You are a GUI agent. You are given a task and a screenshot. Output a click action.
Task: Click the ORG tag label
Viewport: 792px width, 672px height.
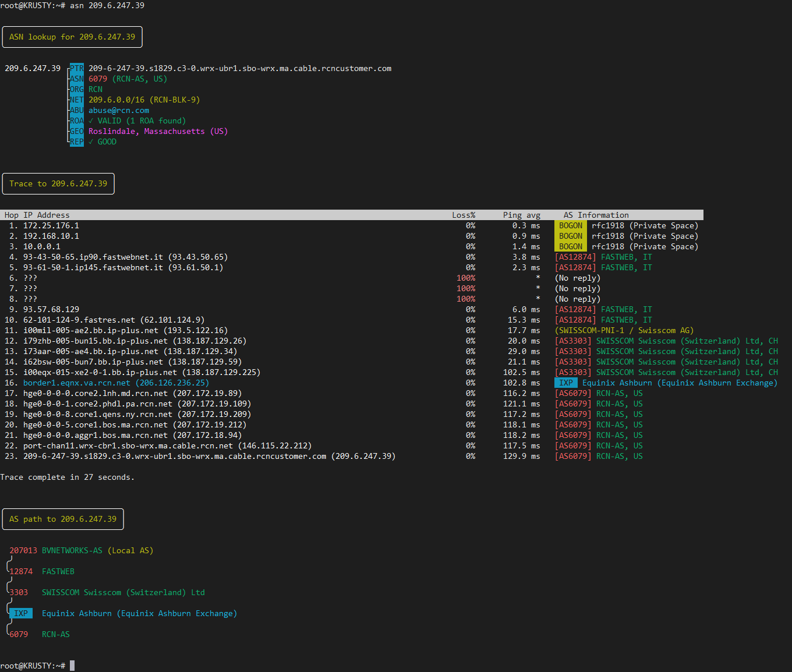(x=77, y=89)
